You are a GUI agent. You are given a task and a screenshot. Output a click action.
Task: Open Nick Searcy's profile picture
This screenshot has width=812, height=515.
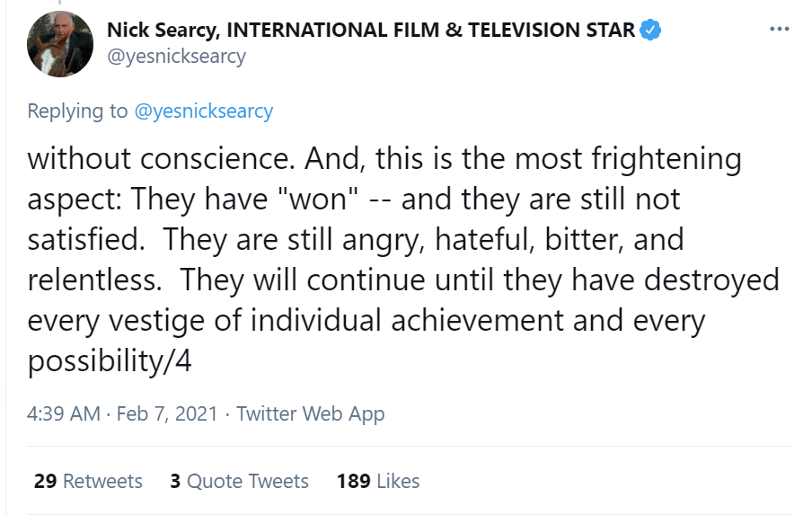click(x=60, y=43)
